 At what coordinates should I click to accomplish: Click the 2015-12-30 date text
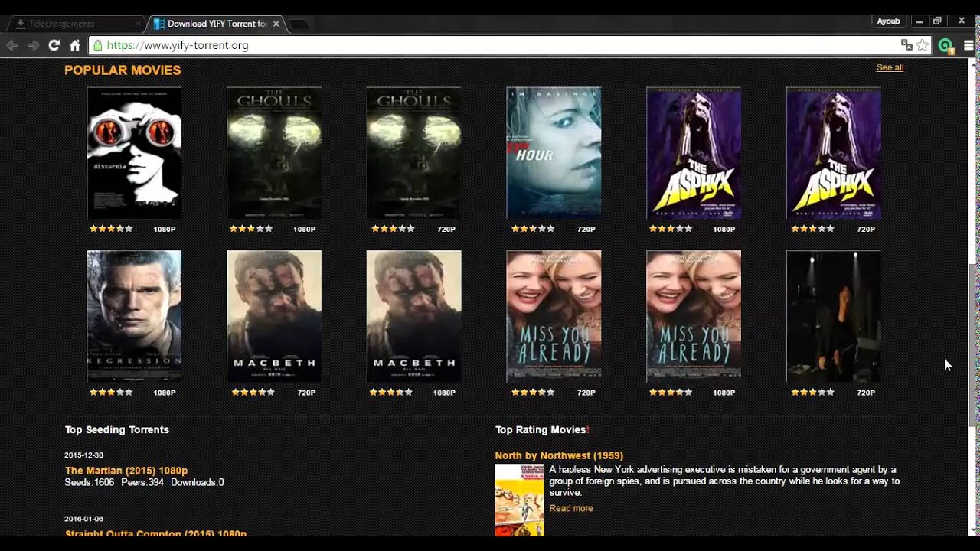84,455
